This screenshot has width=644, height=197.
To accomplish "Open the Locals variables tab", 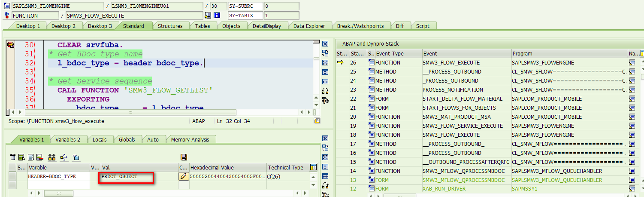I will (100, 139).
